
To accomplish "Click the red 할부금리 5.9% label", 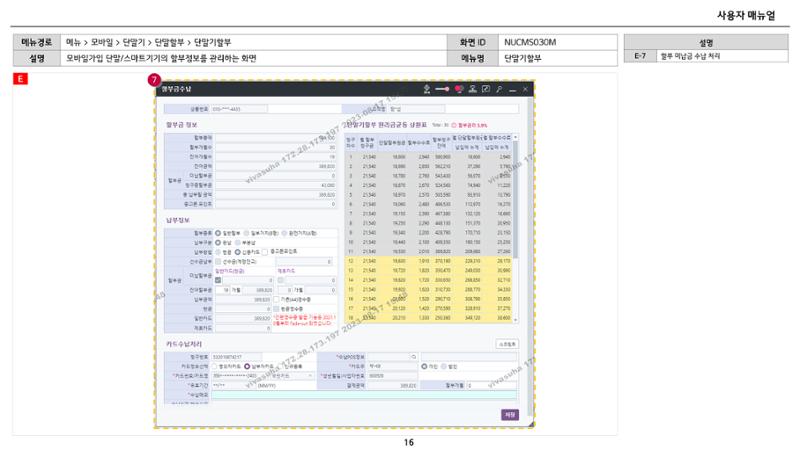I will tap(472, 126).
